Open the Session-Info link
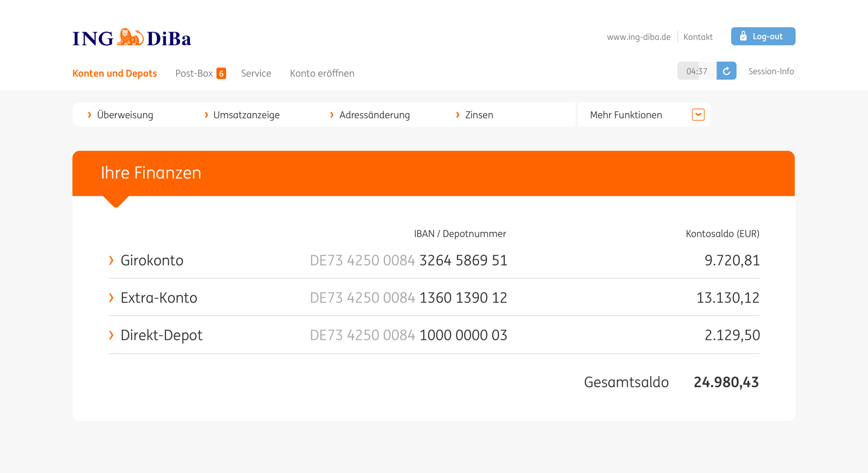This screenshot has width=868, height=473. (771, 71)
